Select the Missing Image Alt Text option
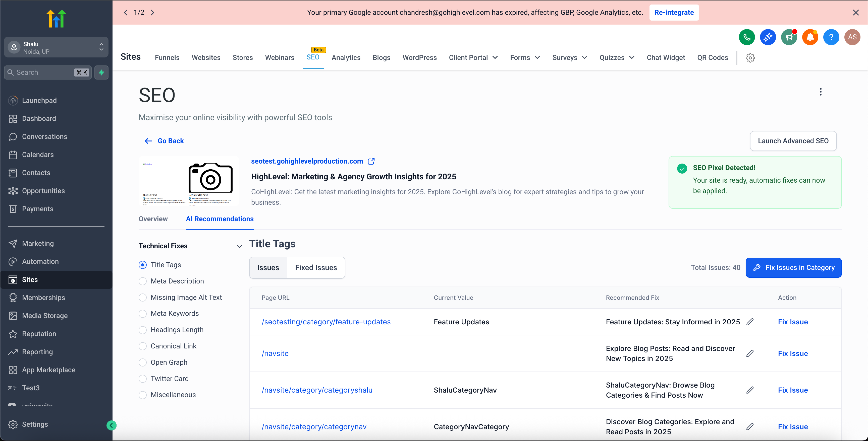868x441 pixels. (x=143, y=297)
